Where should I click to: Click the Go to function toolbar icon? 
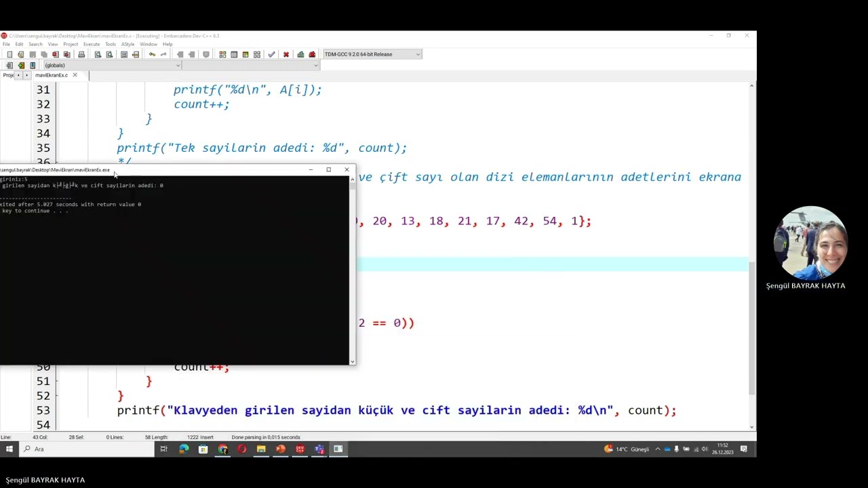pos(124,54)
